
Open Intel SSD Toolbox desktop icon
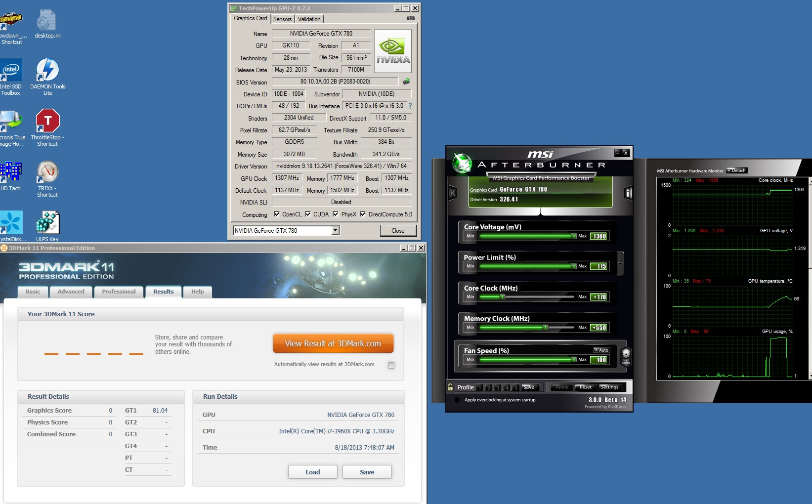[x=10, y=77]
